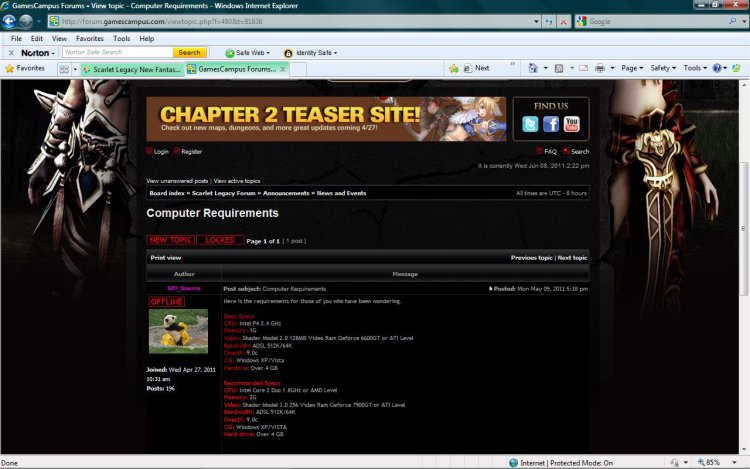Image resolution: width=750 pixels, height=469 pixels.
Task: Click the Chapter 2 Teaser Site banner
Action: pyautogui.click(x=326, y=119)
